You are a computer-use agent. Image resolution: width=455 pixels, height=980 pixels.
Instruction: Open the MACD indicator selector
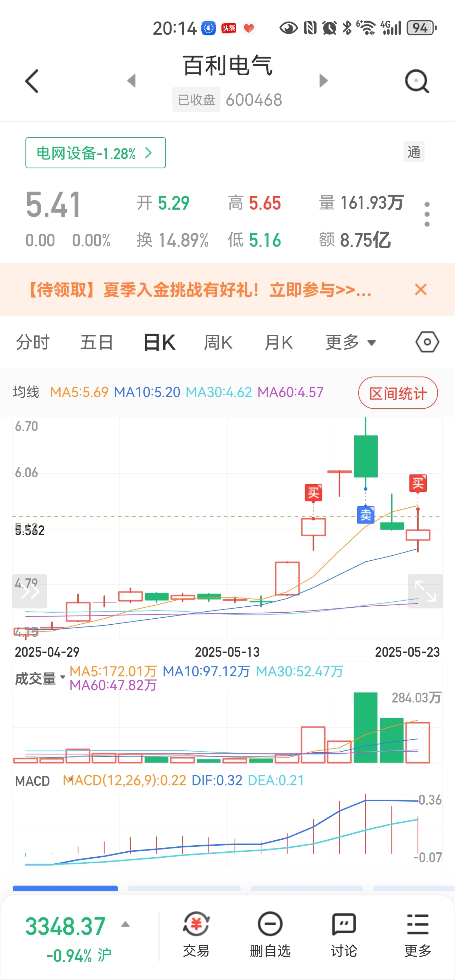point(32,781)
